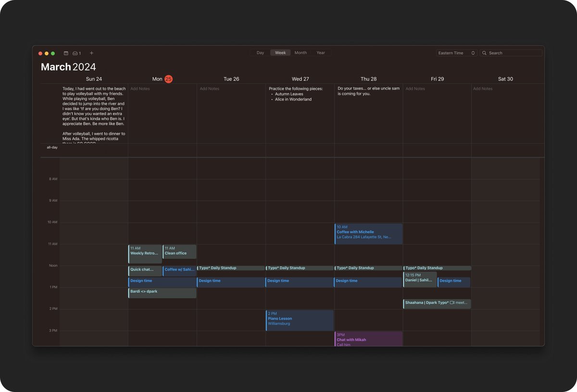
Task: Select Tuesday's Design time block
Action: point(231,282)
